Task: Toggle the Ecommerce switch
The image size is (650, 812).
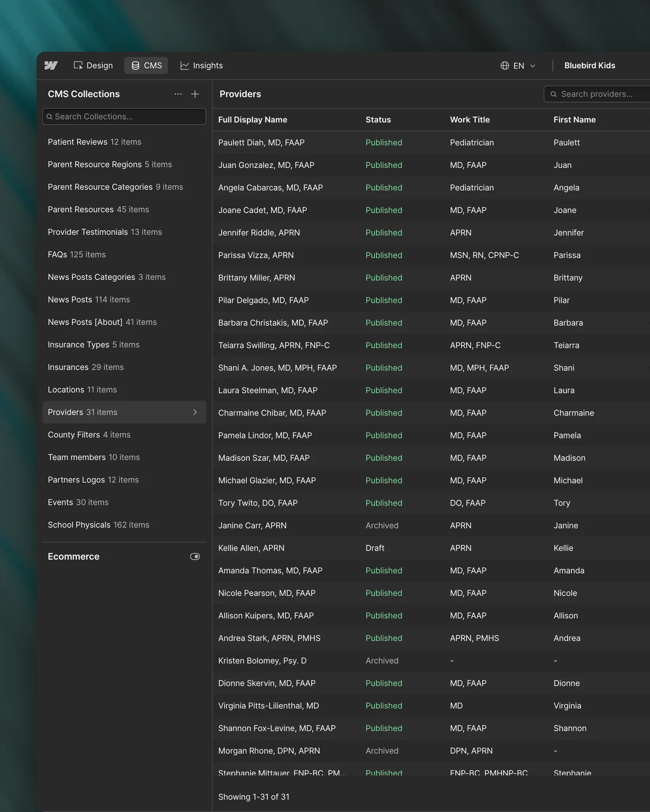Action: pos(195,557)
